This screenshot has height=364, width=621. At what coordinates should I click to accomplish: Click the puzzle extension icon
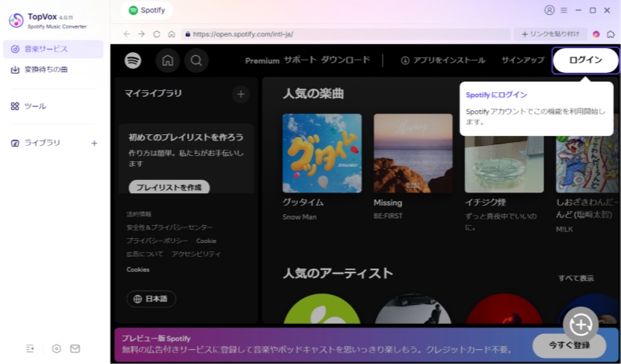coord(611,34)
